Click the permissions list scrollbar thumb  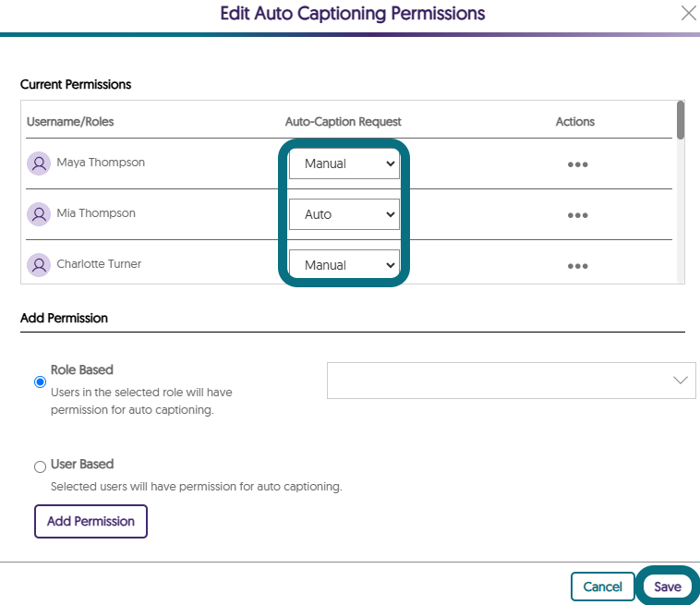pyautogui.click(x=680, y=120)
